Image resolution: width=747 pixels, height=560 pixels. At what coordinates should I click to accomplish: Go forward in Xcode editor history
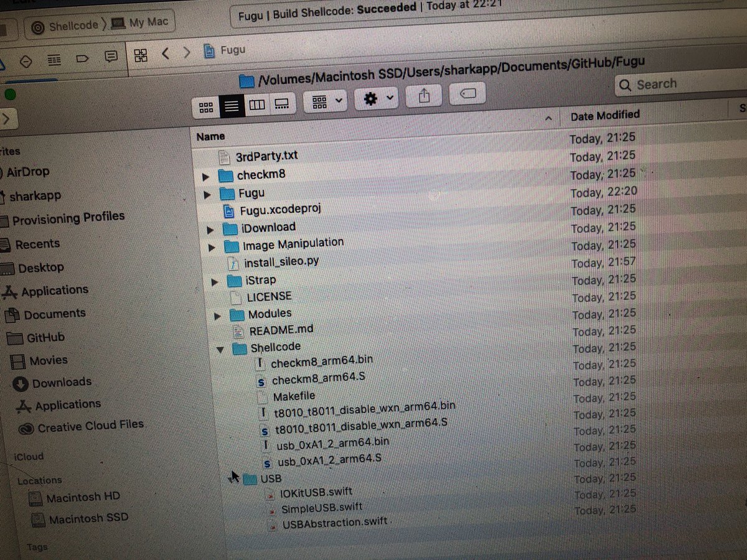coord(186,53)
